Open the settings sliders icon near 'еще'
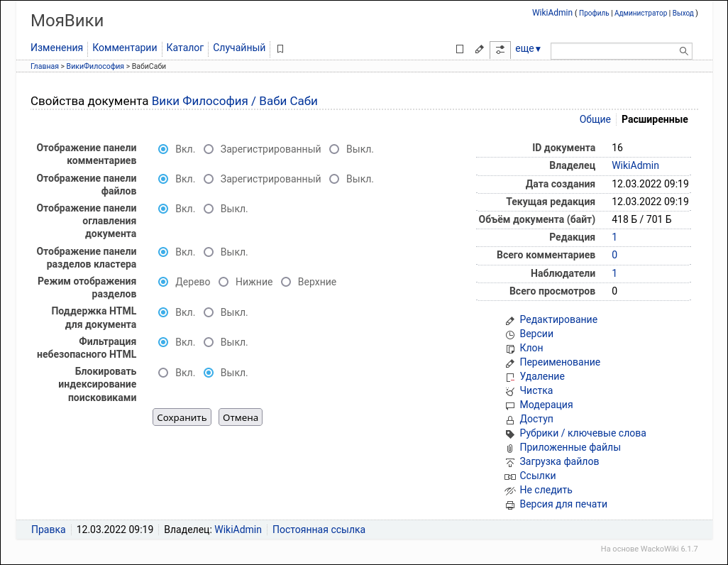Screen dimensions: 728x565 pos(501,49)
